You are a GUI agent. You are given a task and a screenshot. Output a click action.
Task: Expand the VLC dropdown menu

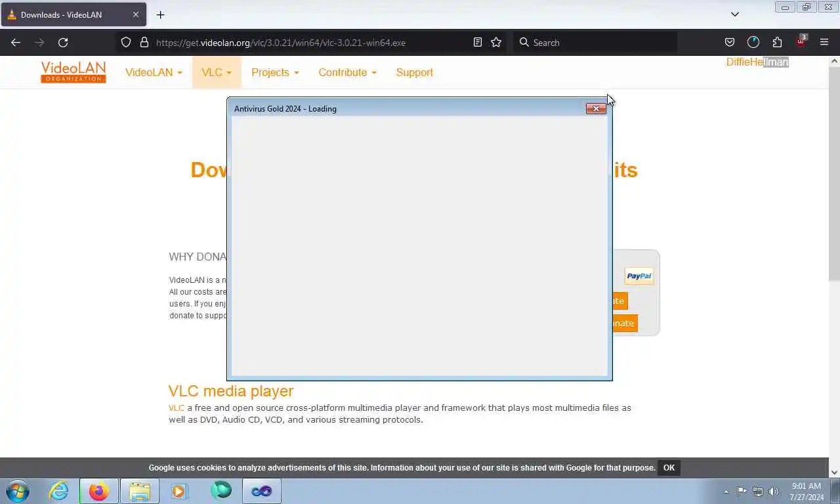(217, 72)
